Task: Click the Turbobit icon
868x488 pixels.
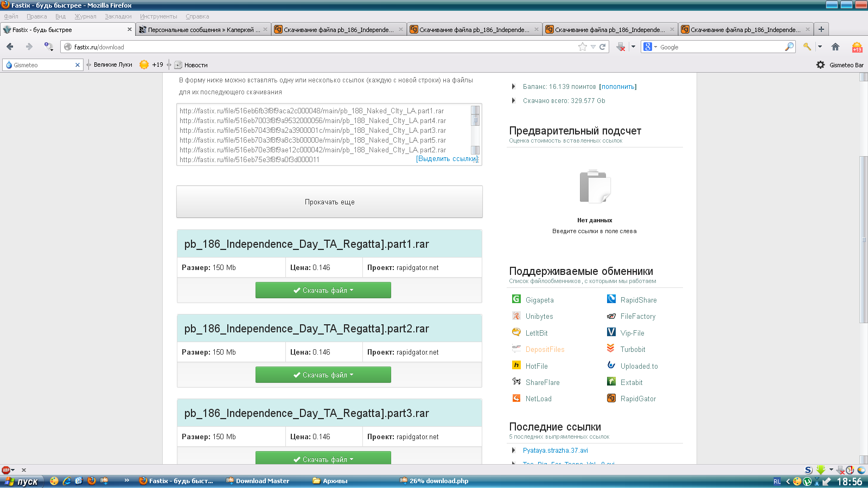Action: click(x=611, y=349)
